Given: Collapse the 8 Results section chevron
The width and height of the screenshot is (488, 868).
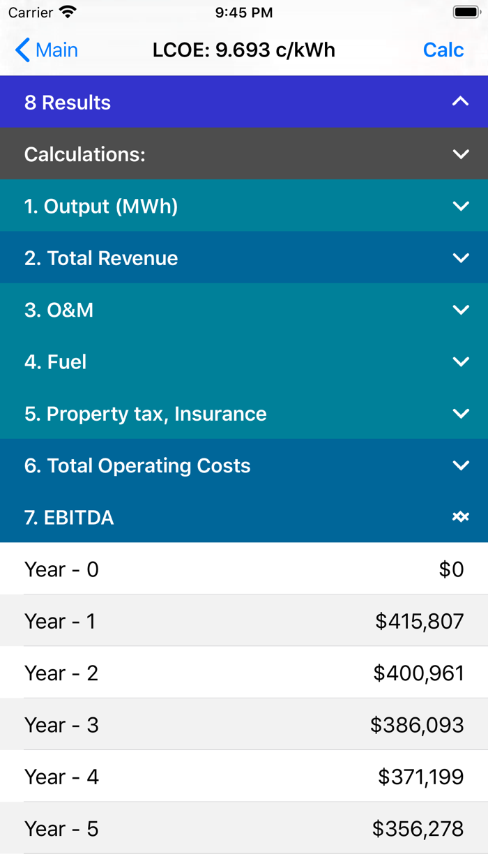Looking at the screenshot, I should (460, 102).
